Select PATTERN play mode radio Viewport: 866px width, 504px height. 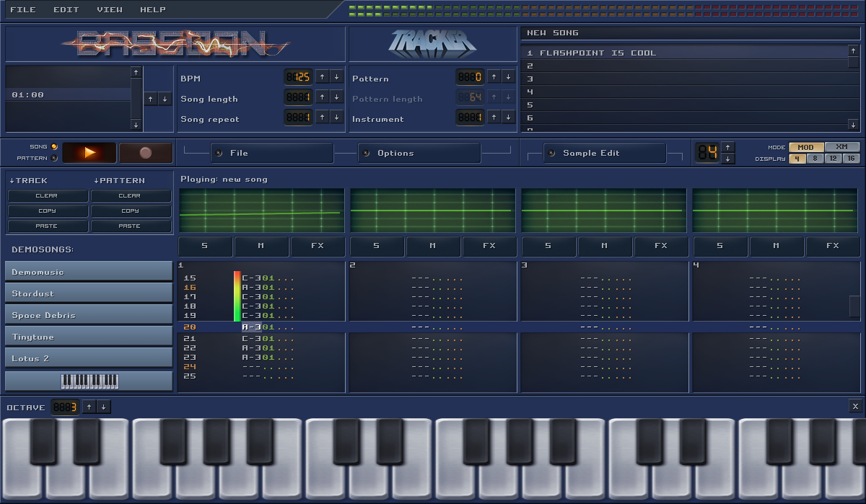(x=55, y=158)
